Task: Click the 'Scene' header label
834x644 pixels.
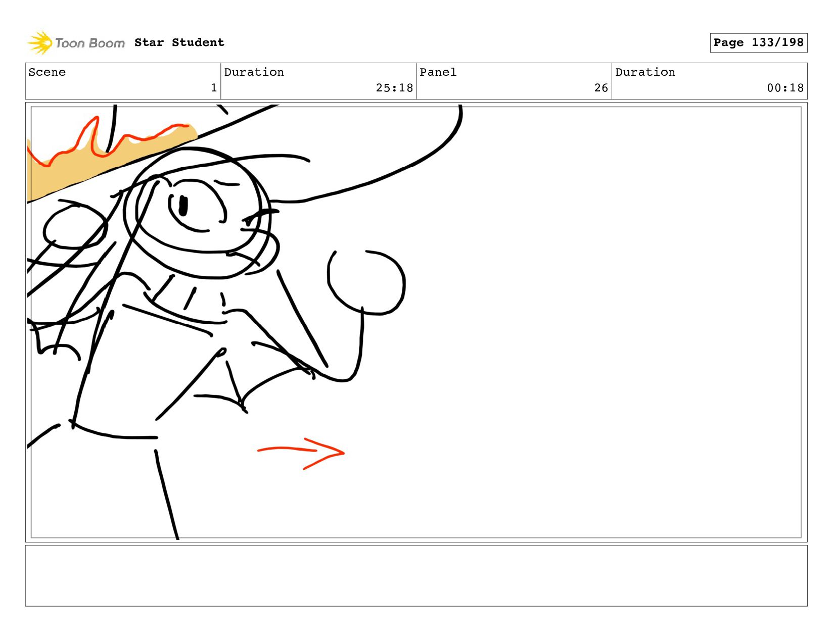Action: 47,72
